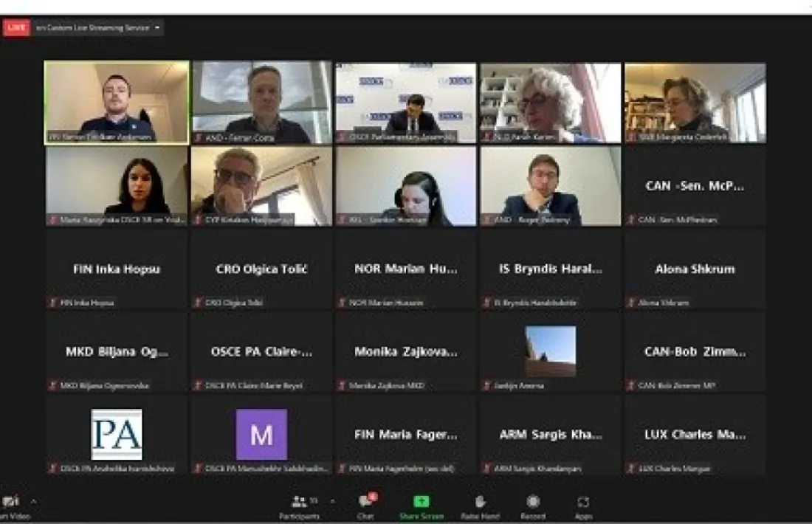Click the building photo profile thumbnail
The height and width of the screenshot is (524, 812).
coord(551,351)
